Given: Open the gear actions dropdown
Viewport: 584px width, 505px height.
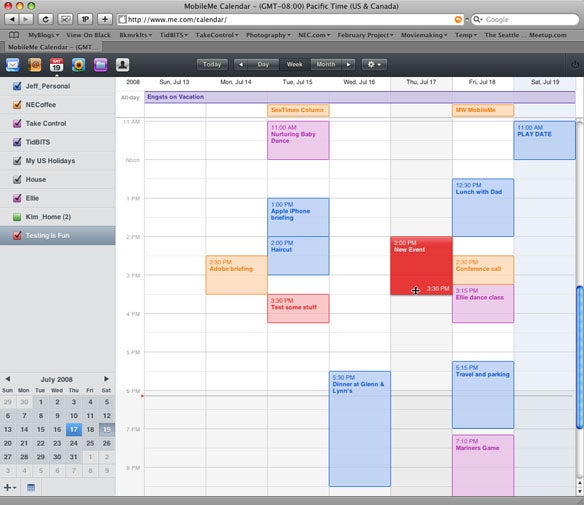Looking at the screenshot, I should click(x=374, y=64).
